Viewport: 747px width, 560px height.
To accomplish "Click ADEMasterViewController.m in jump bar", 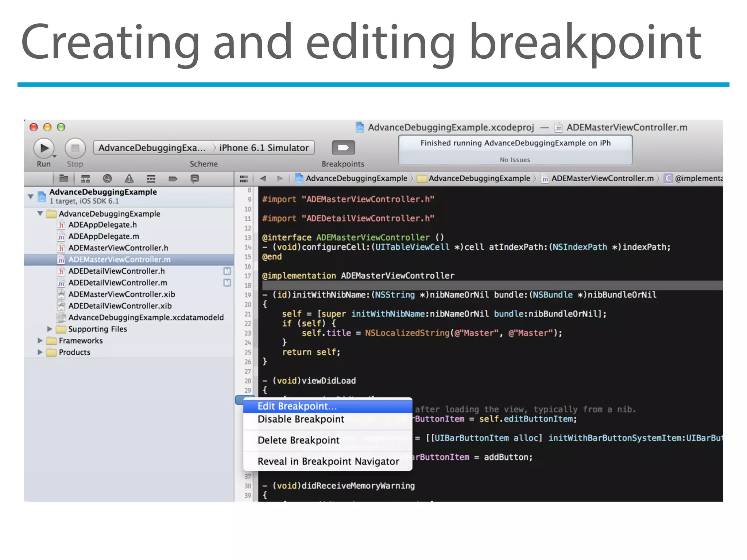I will (x=597, y=178).
